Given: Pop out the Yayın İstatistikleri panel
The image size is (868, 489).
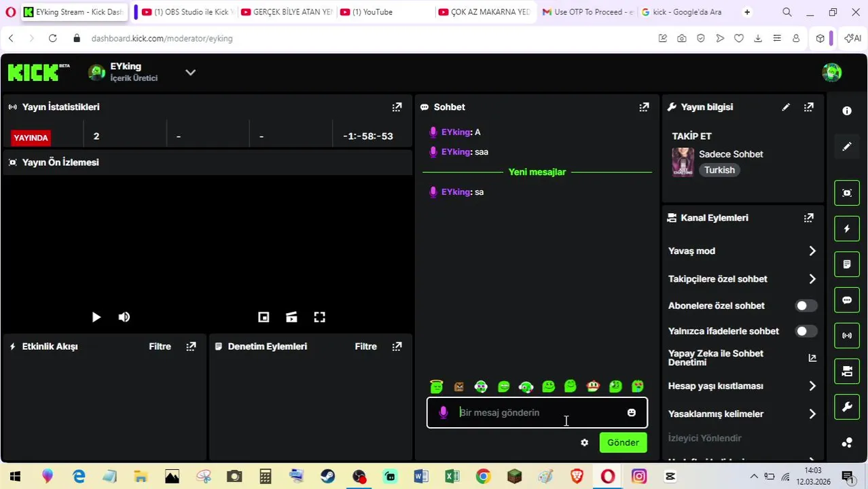Looking at the screenshot, I should pos(397,107).
